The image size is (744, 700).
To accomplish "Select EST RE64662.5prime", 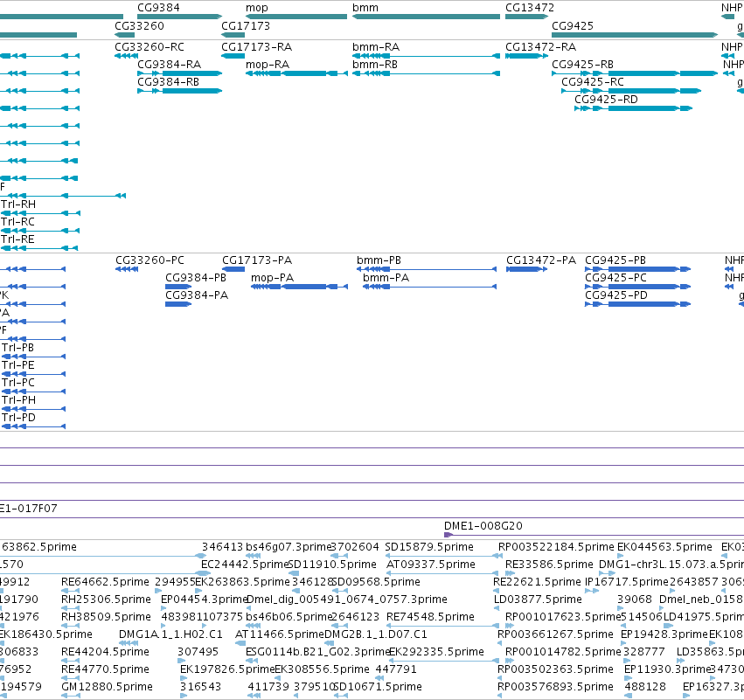I will point(105,582).
